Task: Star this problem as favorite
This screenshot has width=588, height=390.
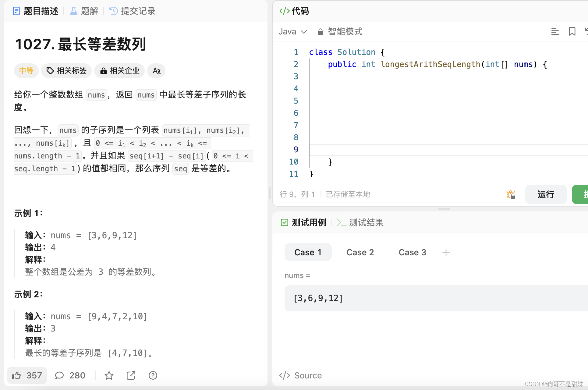Action: point(109,375)
